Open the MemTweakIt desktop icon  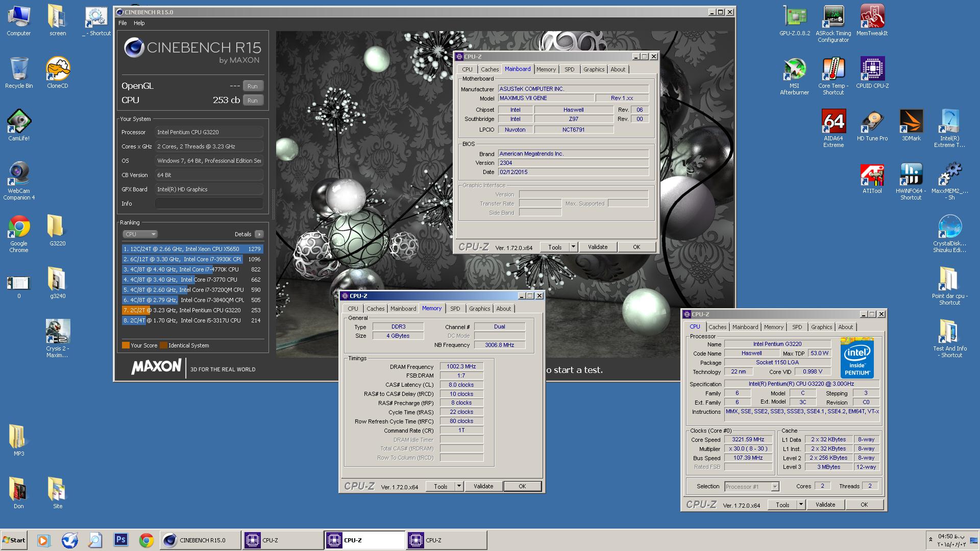[872, 20]
